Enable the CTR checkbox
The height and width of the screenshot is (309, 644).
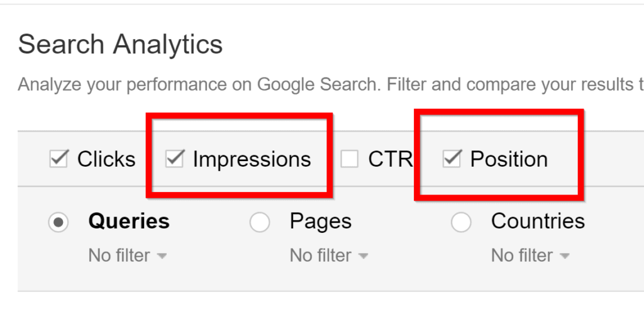click(350, 159)
